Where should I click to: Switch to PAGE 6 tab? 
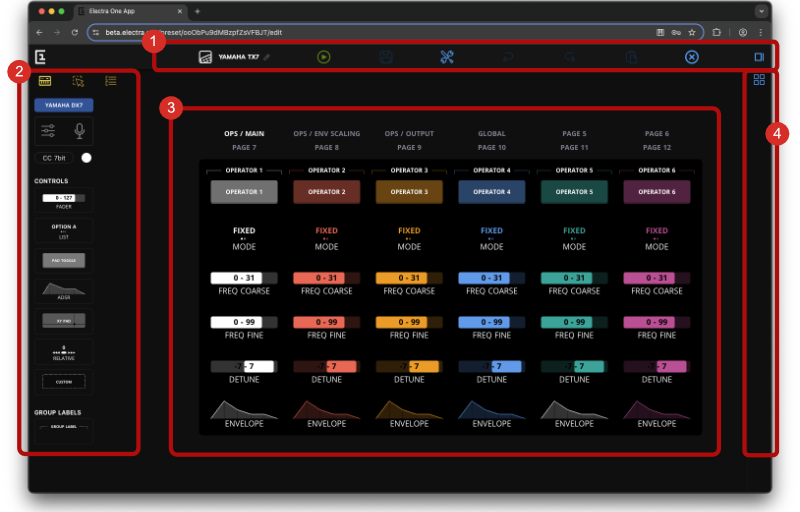pyautogui.click(x=657, y=134)
